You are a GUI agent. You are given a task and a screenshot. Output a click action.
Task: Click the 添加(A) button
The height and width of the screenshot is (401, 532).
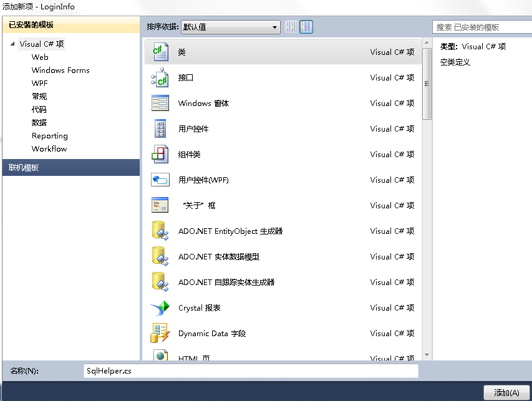(x=506, y=392)
